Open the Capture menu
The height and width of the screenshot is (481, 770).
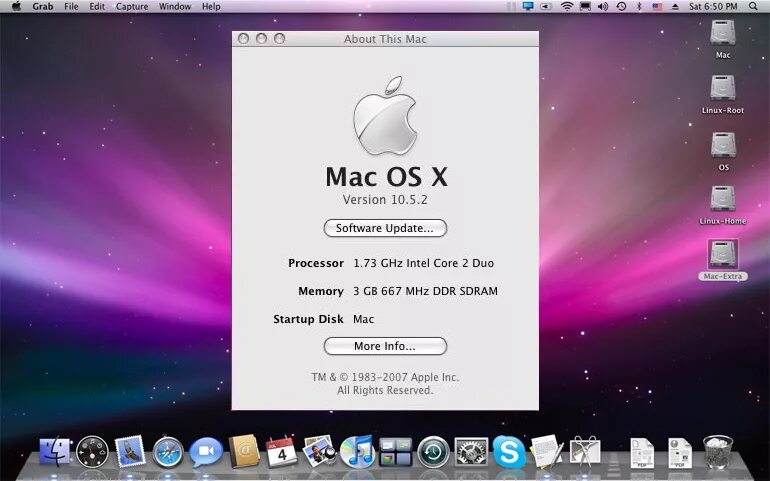click(132, 6)
